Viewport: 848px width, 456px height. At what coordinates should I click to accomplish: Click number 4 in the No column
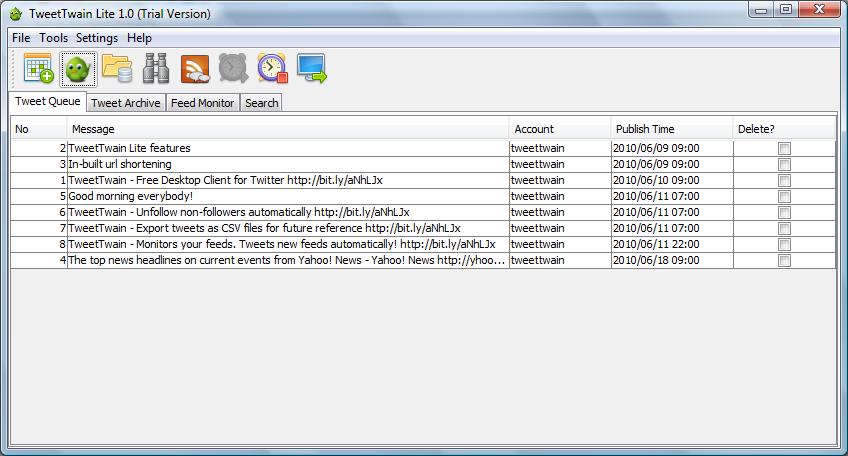[39, 260]
